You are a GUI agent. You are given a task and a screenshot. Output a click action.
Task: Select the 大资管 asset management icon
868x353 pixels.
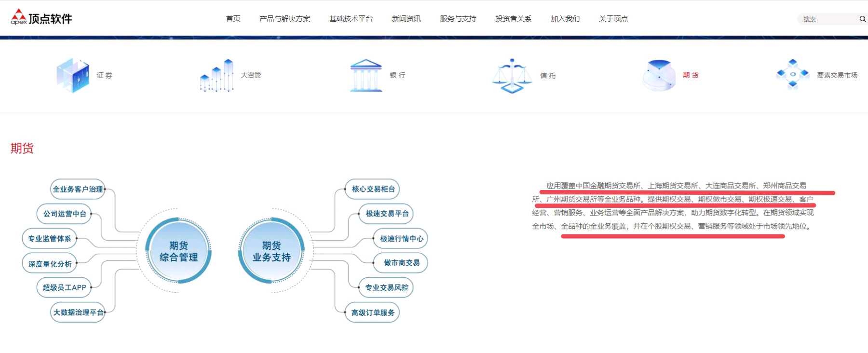(x=217, y=75)
